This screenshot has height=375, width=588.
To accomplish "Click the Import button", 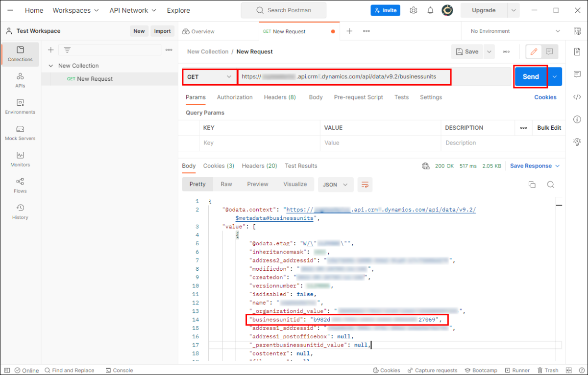I will point(162,31).
